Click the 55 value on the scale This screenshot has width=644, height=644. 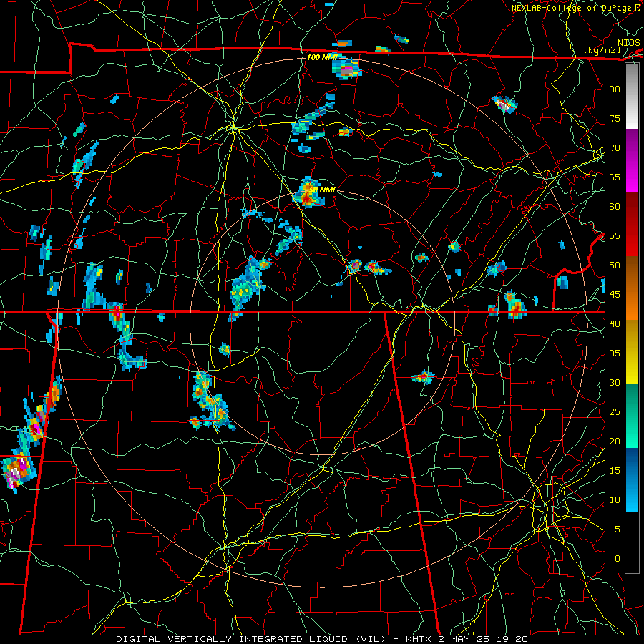coord(615,235)
